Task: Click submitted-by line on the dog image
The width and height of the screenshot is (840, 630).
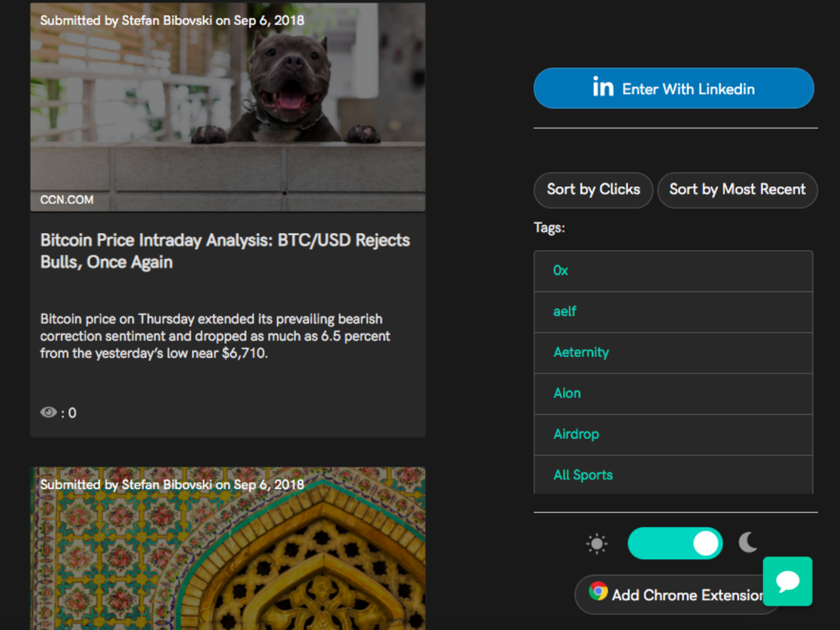Action: coord(172,20)
